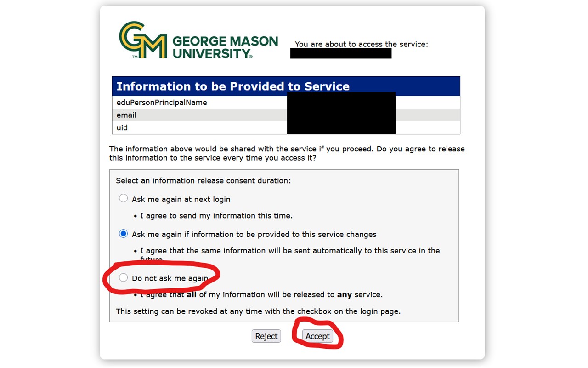Image resolution: width=588 pixels, height=368 pixels.
Task: Click the Accept button
Action: [x=317, y=336]
